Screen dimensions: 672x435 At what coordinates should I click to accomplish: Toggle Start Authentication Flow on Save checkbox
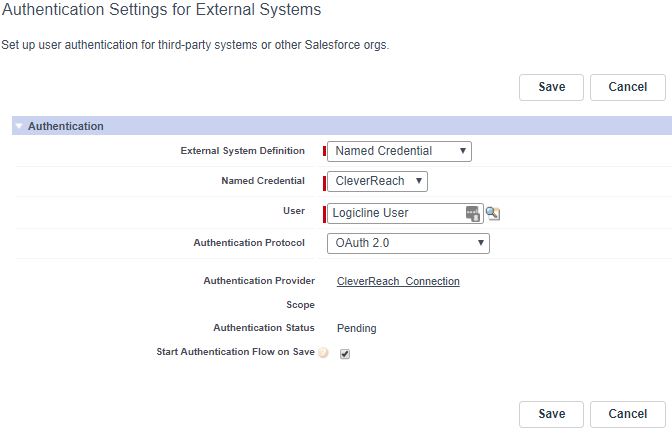tap(345, 354)
